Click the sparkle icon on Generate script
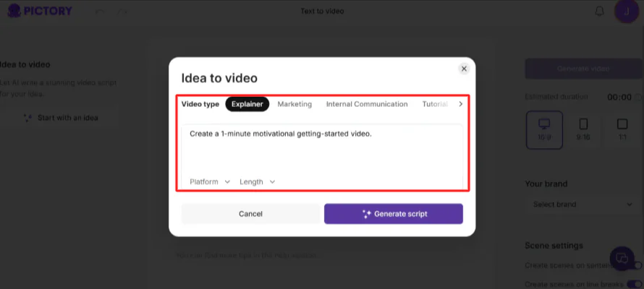This screenshot has height=289, width=644. [x=366, y=214]
